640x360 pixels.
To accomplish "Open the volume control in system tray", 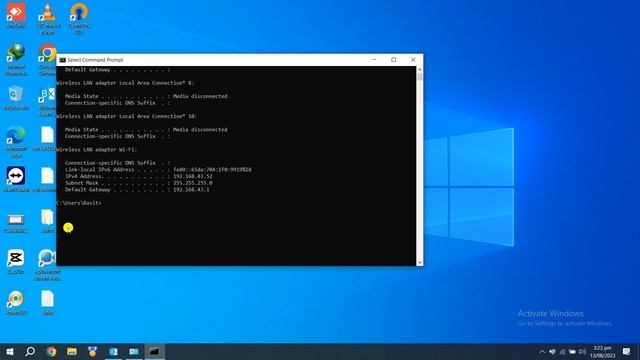I will (582, 352).
